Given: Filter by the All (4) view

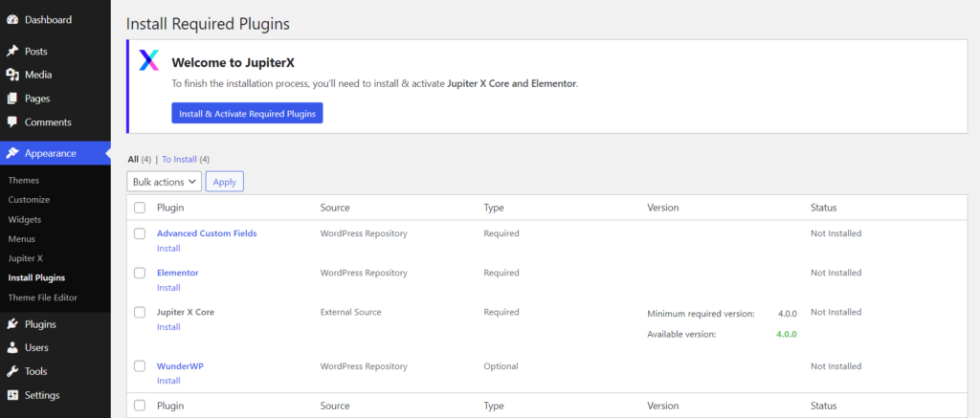Looking at the screenshot, I should click(140, 160).
